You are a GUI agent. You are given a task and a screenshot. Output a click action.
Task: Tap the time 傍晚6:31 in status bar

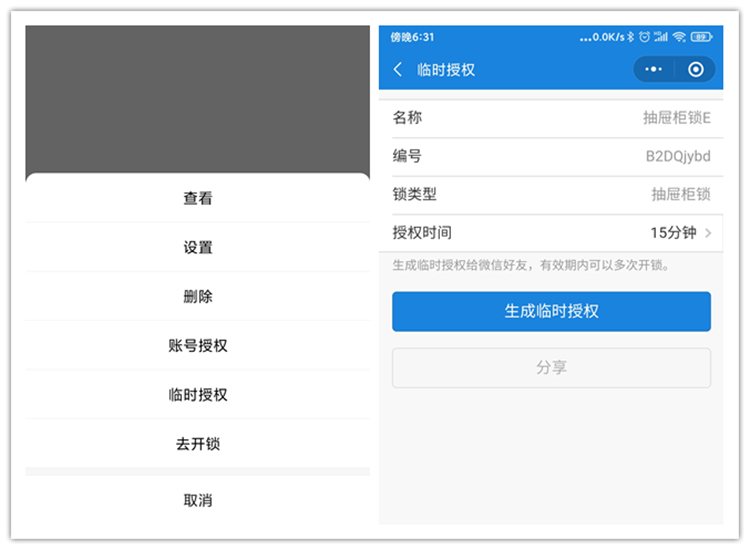[x=412, y=37]
